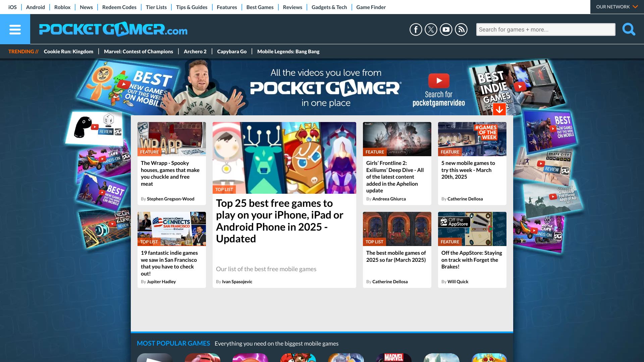
Task: Click the YouTube play icon in banner
Action: pyautogui.click(x=438, y=81)
